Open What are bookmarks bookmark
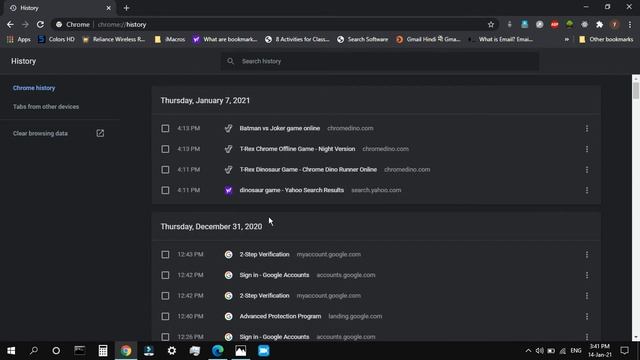The image size is (640, 360). (x=225, y=40)
